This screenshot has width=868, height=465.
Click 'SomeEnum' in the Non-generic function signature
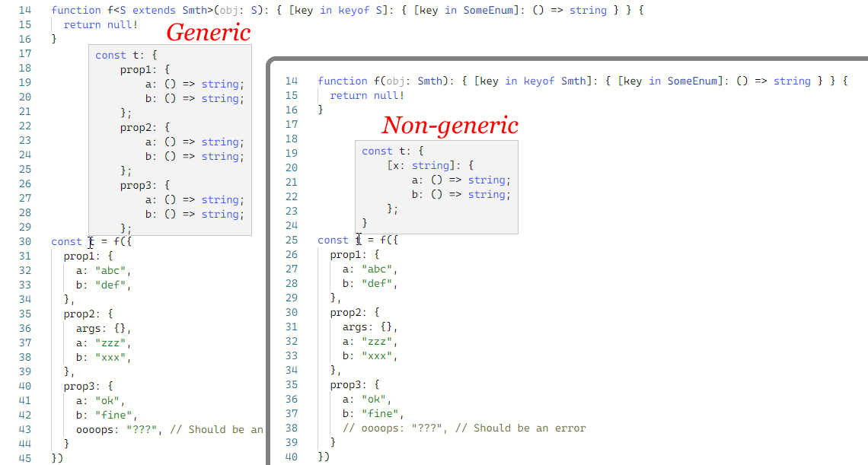click(693, 81)
